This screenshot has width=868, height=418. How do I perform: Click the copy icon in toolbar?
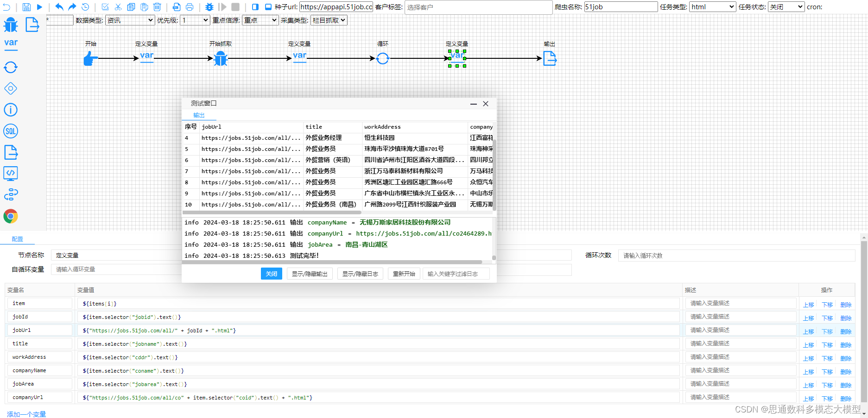131,7
